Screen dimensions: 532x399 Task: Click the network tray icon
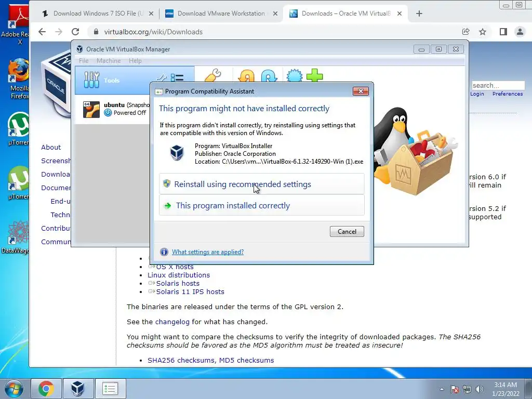pyautogui.click(x=467, y=389)
